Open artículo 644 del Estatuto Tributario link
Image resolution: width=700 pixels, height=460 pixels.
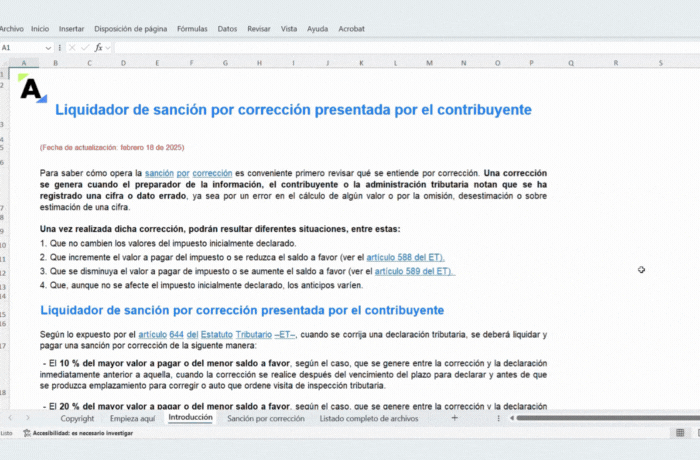(x=217, y=335)
